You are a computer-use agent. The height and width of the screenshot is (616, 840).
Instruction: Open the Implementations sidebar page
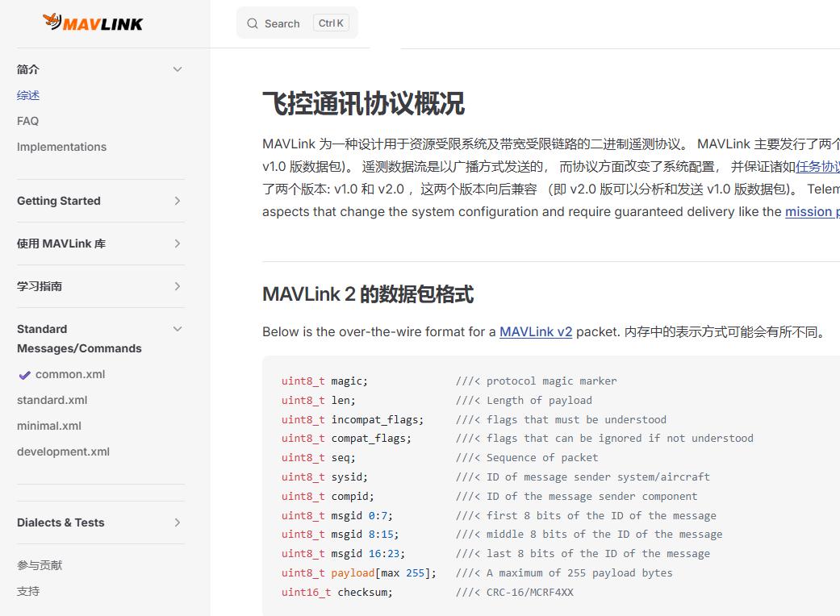click(61, 147)
